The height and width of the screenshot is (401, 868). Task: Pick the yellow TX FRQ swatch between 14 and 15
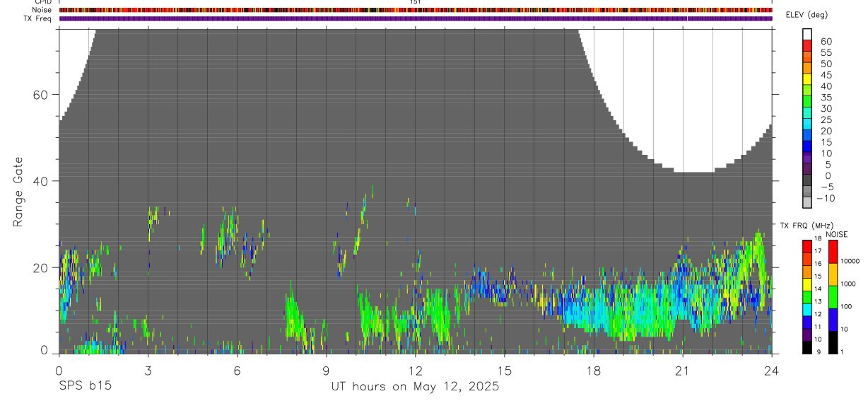(807, 284)
